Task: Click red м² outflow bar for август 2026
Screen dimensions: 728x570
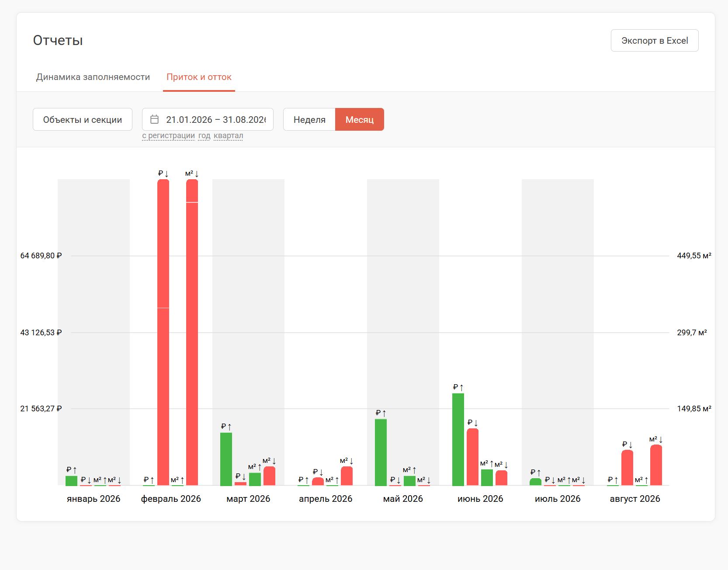Action: (656, 465)
